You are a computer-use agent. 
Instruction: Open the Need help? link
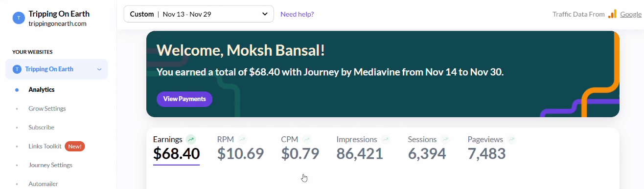(297, 14)
